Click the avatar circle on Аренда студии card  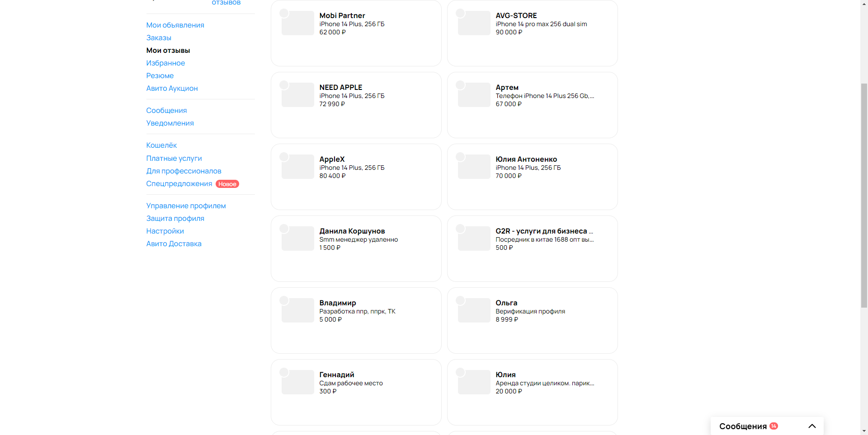[x=460, y=372]
